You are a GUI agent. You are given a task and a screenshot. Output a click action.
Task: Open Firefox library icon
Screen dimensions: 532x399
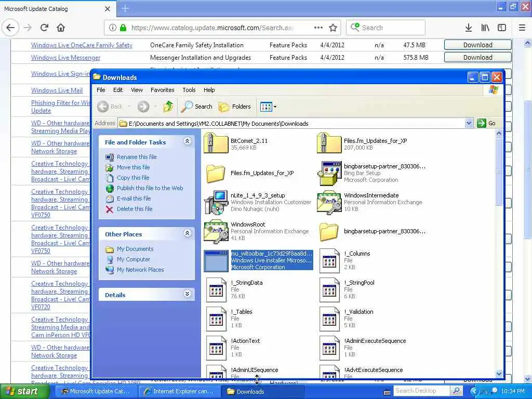point(485,28)
